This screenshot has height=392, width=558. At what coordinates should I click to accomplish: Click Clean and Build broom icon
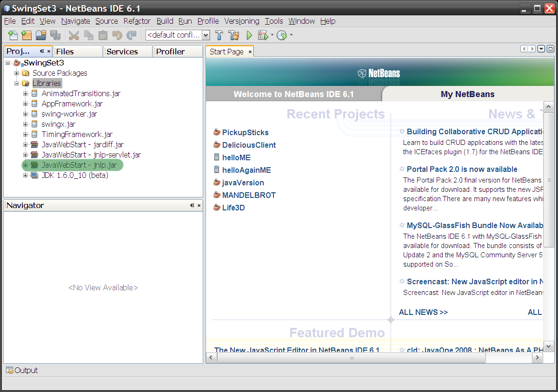233,35
